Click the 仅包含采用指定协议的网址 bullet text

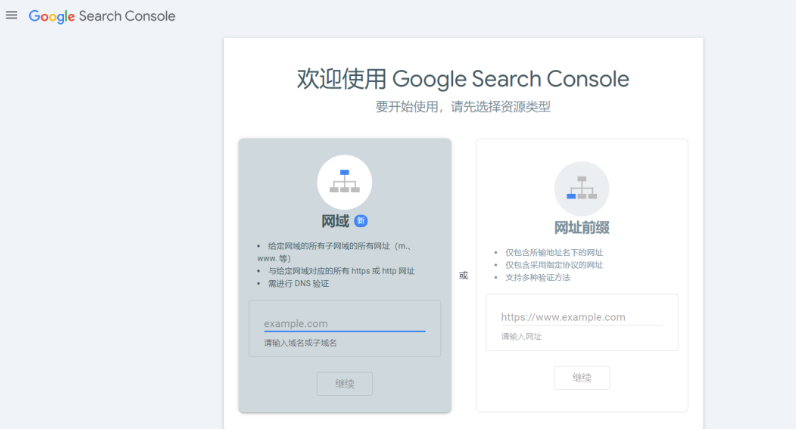(x=554, y=264)
